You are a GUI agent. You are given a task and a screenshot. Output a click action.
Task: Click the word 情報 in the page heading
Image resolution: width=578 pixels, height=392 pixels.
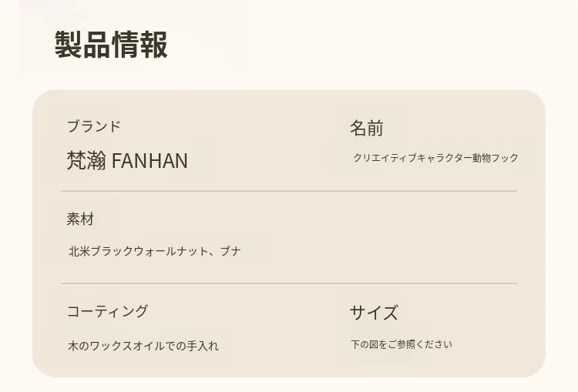tap(139, 45)
